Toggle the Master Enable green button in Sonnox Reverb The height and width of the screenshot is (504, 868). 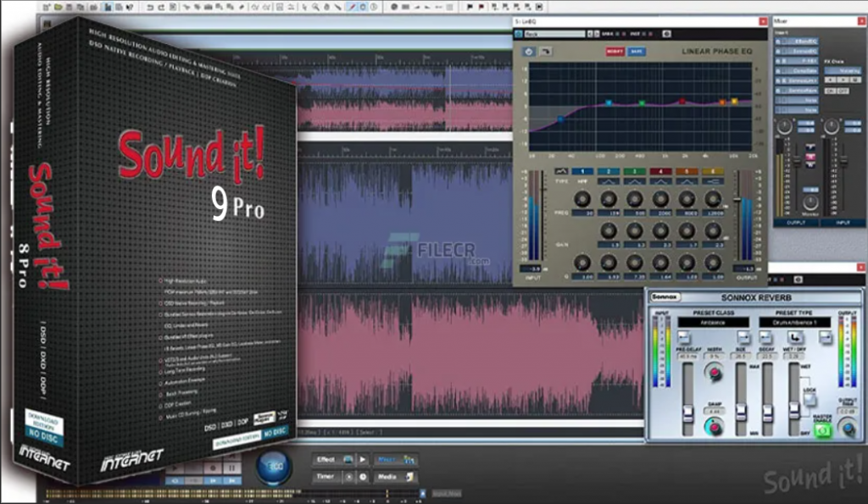(x=821, y=430)
